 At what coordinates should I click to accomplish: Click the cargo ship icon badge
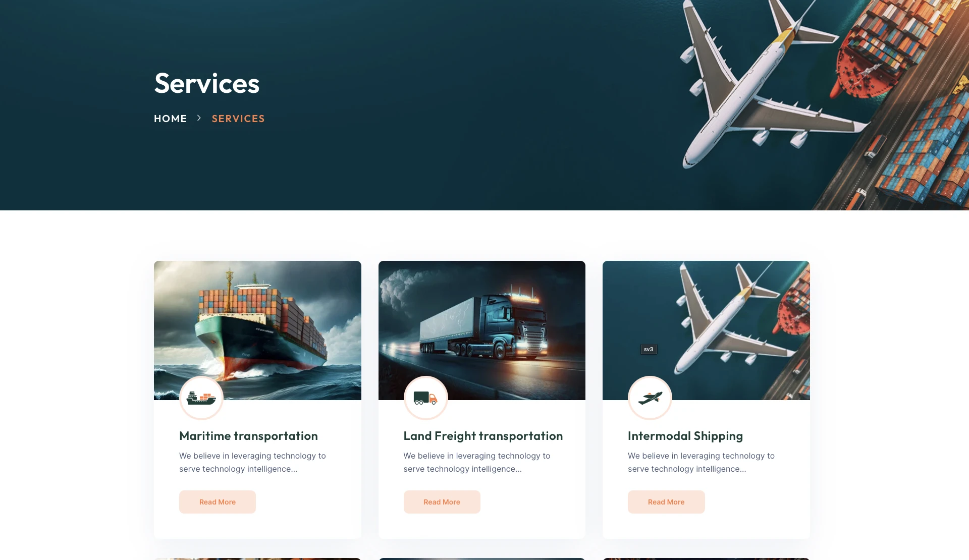click(x=201, y=398)
